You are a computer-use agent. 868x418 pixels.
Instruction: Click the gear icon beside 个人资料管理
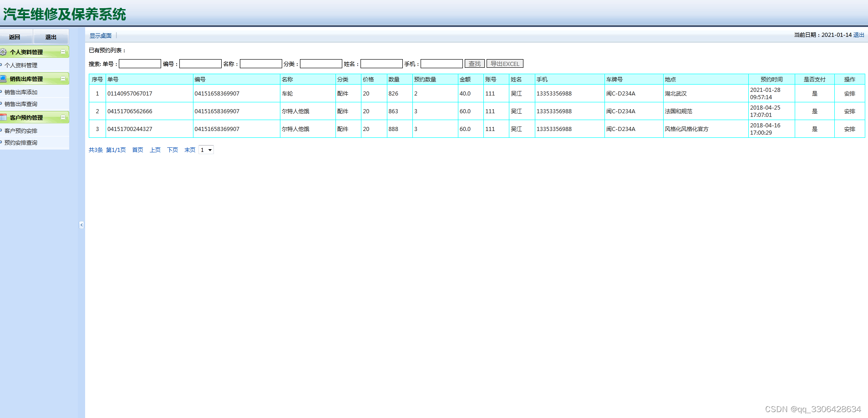(3, 52)
